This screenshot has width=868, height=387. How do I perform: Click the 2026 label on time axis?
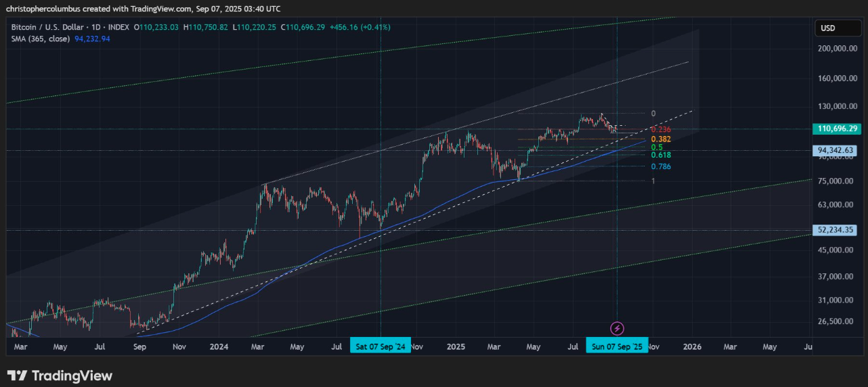click(692, 346)
